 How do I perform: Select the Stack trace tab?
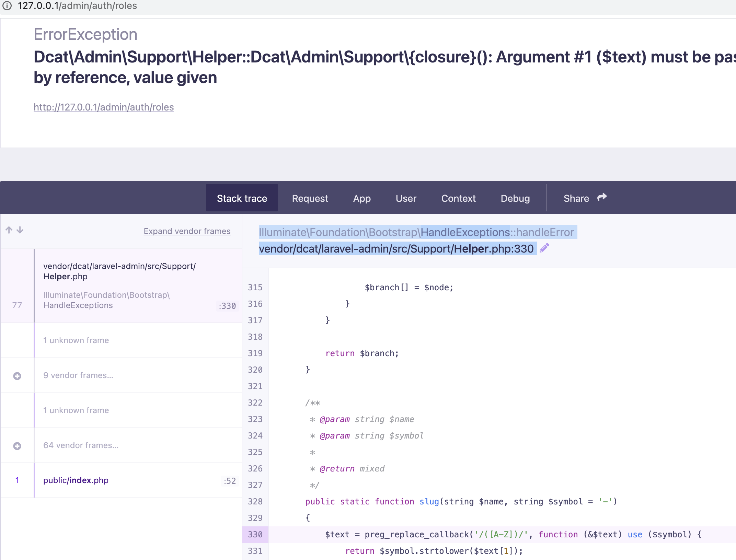[x=242, y=198]
